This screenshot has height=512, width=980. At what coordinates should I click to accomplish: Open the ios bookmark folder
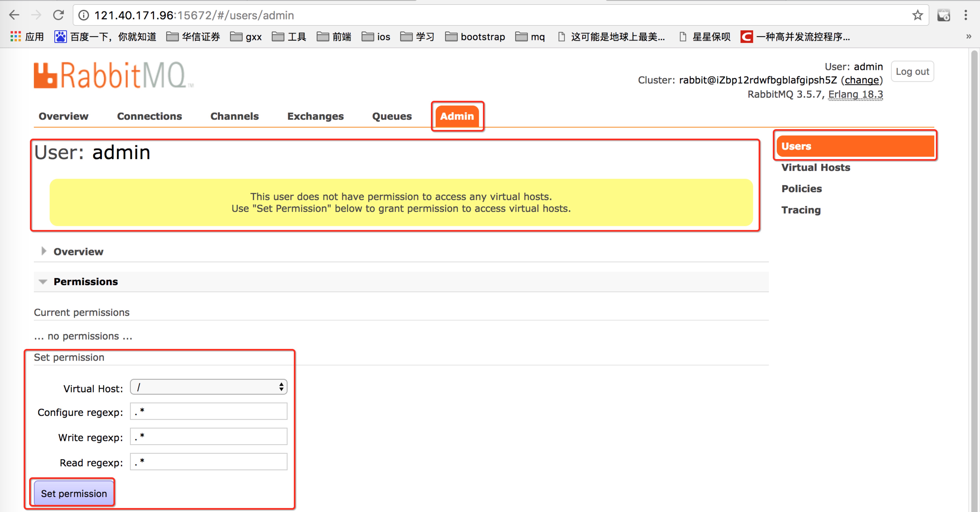pyautogui.click(x=376, y=37)
